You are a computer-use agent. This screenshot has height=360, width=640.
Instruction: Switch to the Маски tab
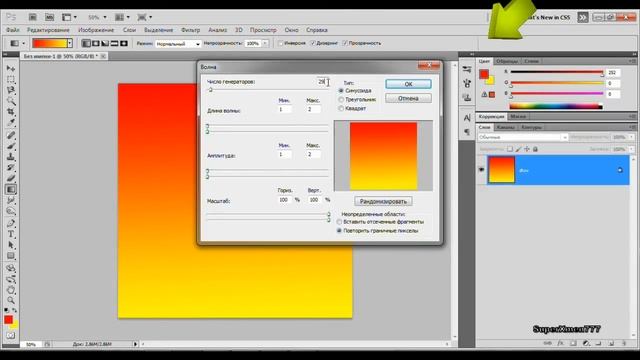pyautogui.click(x=518, y=117)
